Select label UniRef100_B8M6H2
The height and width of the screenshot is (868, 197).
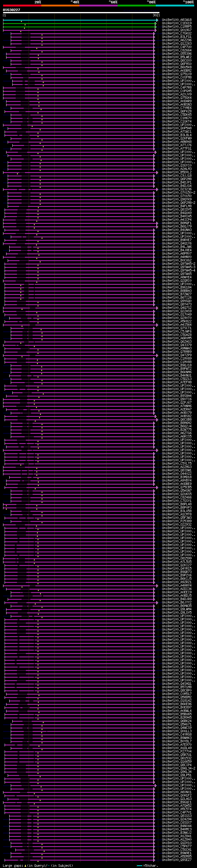click(x=177, y=423)
